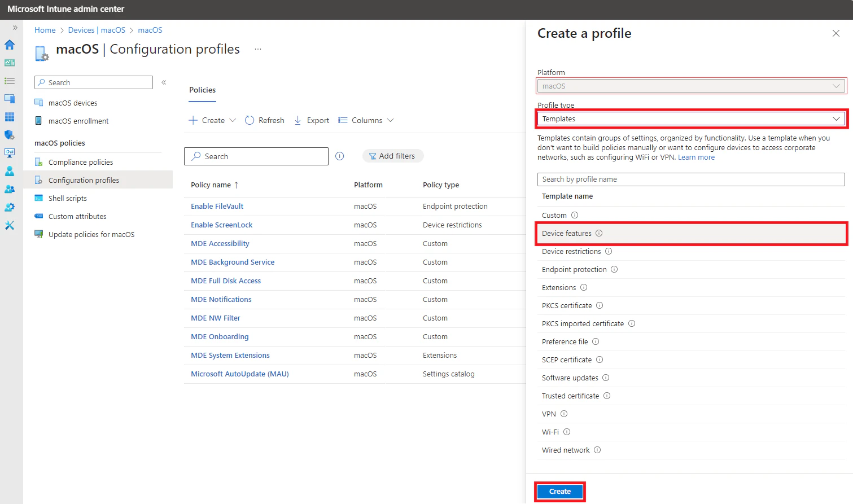Click the blue Create button at panel bottom
The height and width of the screenshot is (504, 853).
(x=560, y=492)
